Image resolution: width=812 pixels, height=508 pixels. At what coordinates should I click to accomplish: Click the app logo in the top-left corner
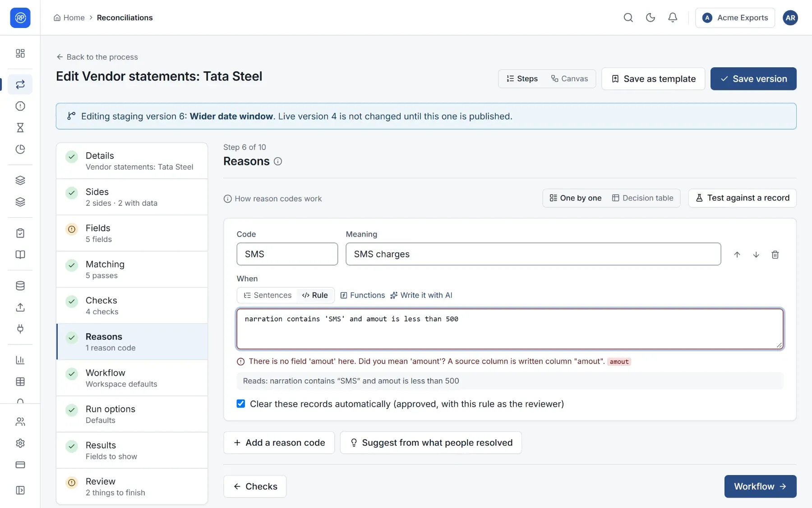20,18
